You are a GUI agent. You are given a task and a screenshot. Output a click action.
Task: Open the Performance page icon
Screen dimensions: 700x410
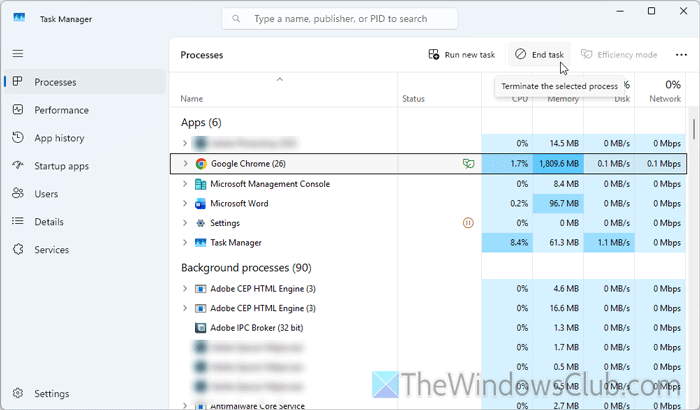click(x=18, y=109)
